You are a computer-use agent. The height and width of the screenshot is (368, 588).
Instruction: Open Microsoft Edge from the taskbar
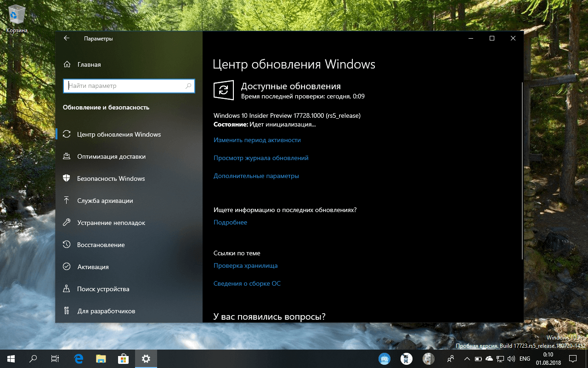pos(78,359)
